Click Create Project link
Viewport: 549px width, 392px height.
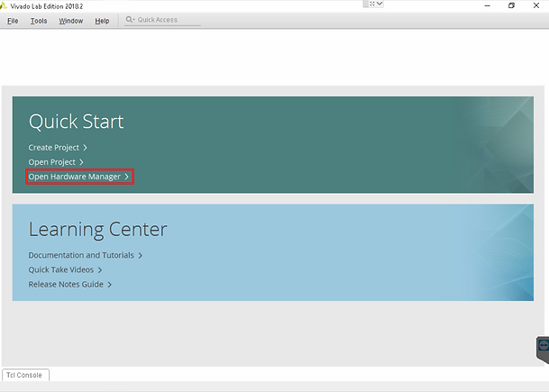click(58, 148)
